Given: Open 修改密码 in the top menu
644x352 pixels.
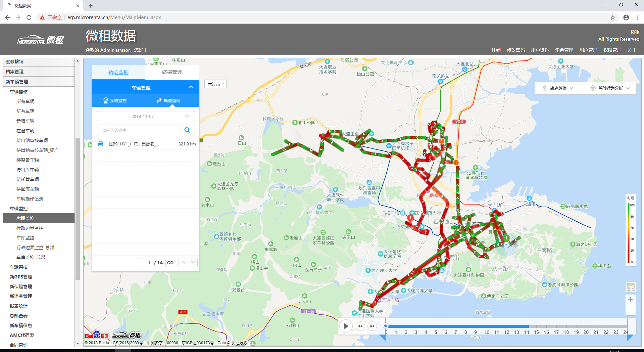Looking at the screenshot, I should [516, 50].
